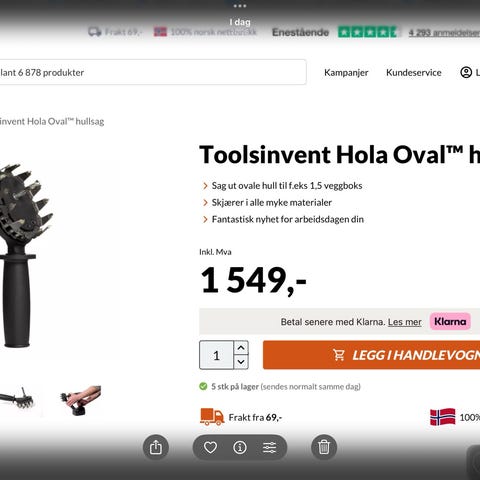
Task: Favorite the photo with the heart icon
Action: 210,447
